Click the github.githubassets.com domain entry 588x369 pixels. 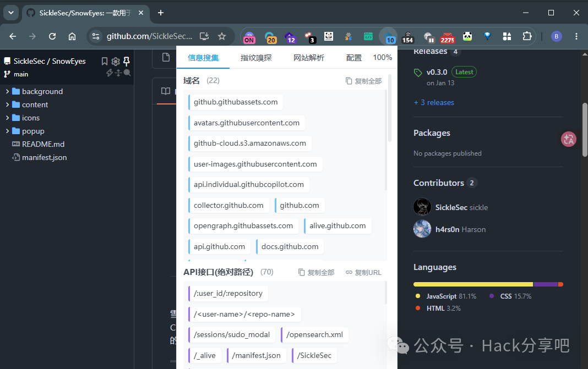click(236, 102)
